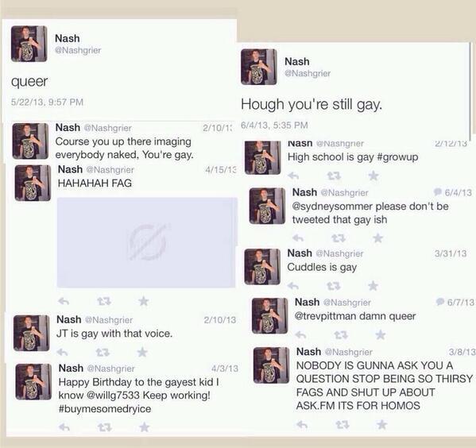Open conversation bubble beside the 6/4/13 date

click(437, 191)
